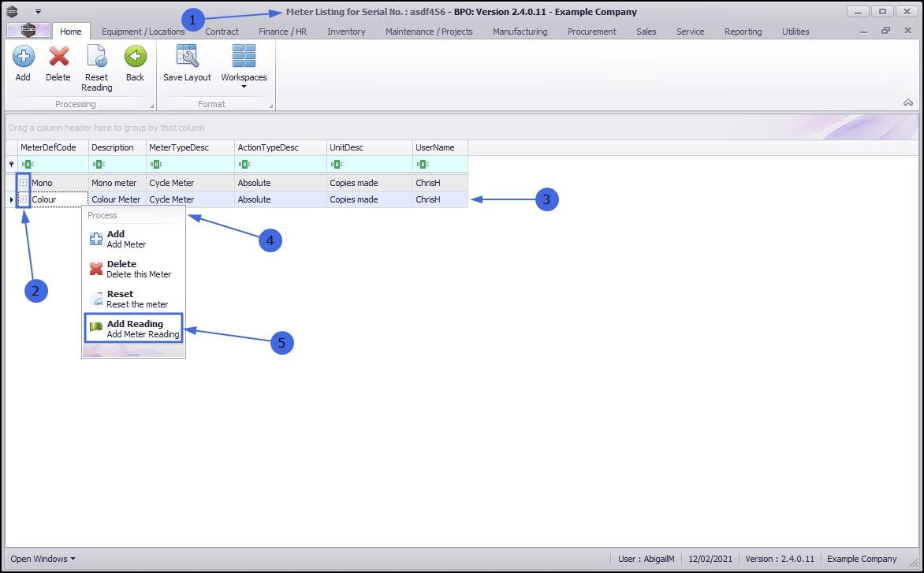Open the Finance / HR tab
924x573 pixels.
coord(283,32)
